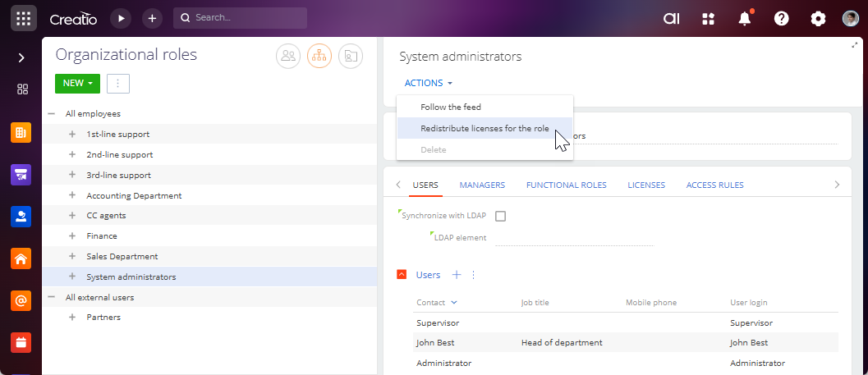
Task: Click the run process play icon
Action: pyautogui.click(x=120, y=18)
